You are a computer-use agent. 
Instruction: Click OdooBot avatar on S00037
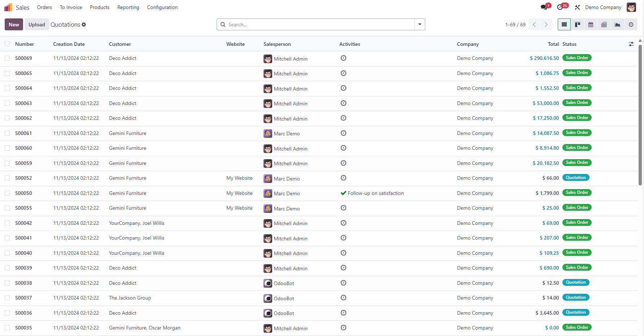point(268,298)
